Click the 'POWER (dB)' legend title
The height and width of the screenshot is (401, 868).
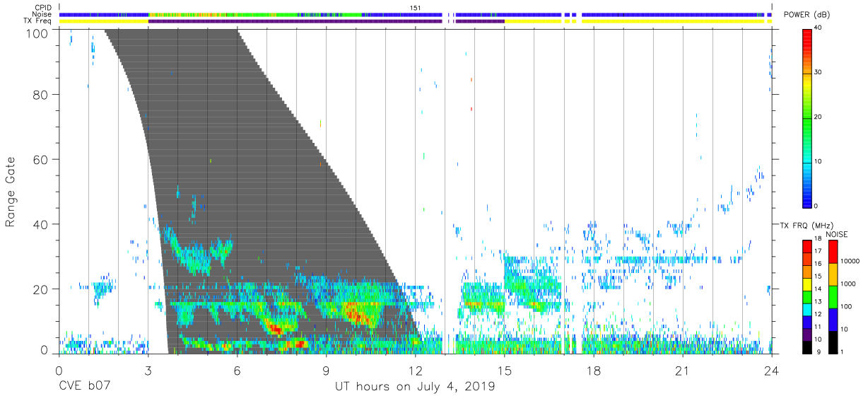[x=807, y=15]
